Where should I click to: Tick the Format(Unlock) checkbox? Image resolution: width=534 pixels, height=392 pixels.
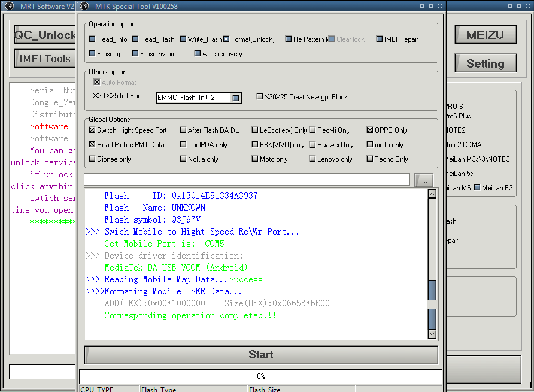tap(226, 39)
